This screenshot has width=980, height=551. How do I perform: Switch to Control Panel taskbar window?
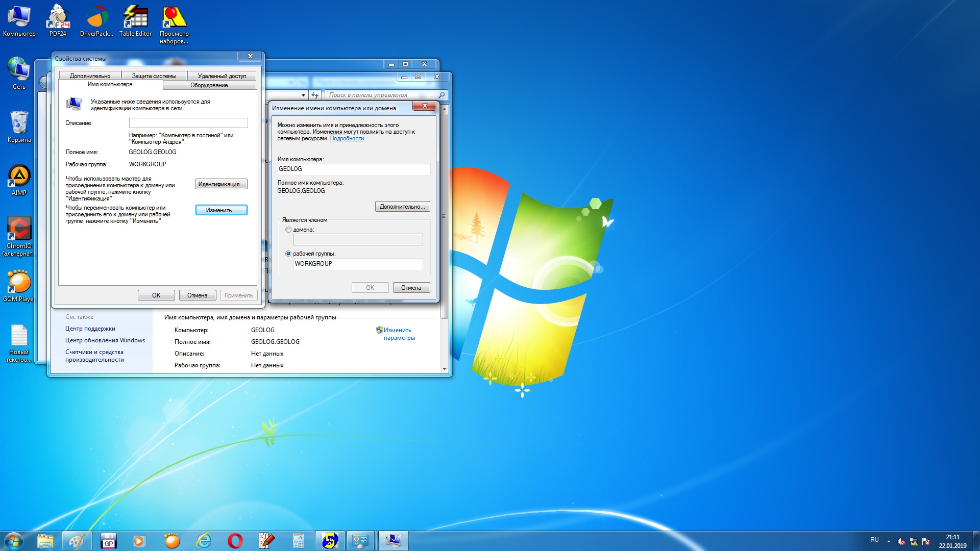pyautogui.click(x=361, y=541)
